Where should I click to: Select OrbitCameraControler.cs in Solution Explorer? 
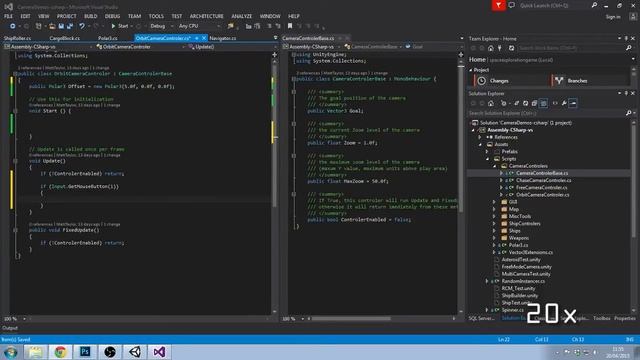pyautogui.click(x=542, y=195)
